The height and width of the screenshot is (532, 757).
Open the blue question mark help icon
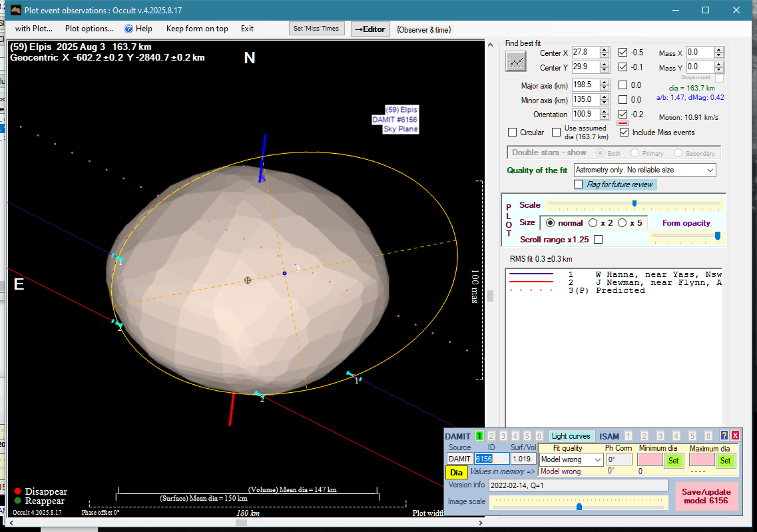point(724,435)
